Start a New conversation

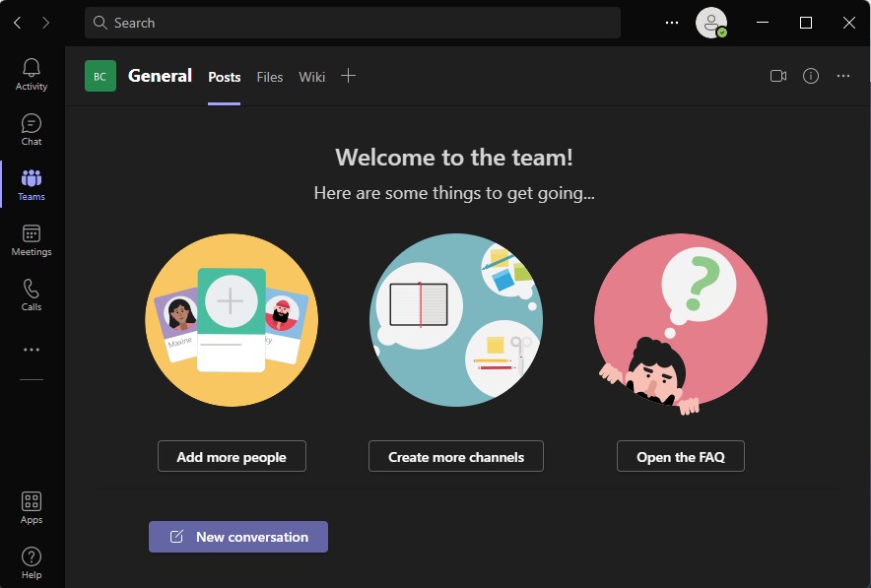(x=238, y=537)
